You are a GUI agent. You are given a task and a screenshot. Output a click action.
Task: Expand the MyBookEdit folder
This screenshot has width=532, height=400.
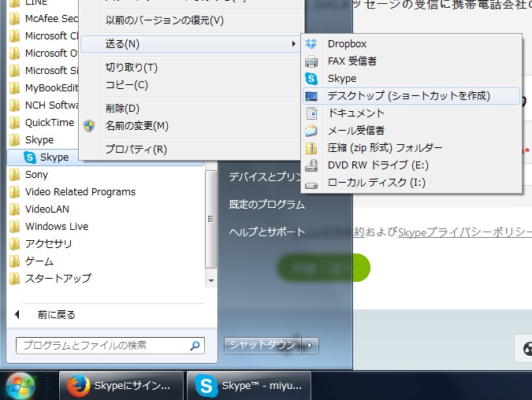43,88
